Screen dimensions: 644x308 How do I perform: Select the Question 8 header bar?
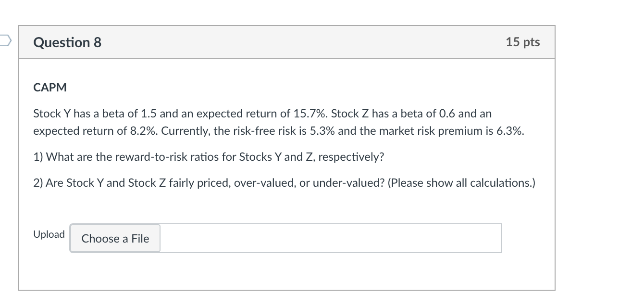tap(287, 42)
